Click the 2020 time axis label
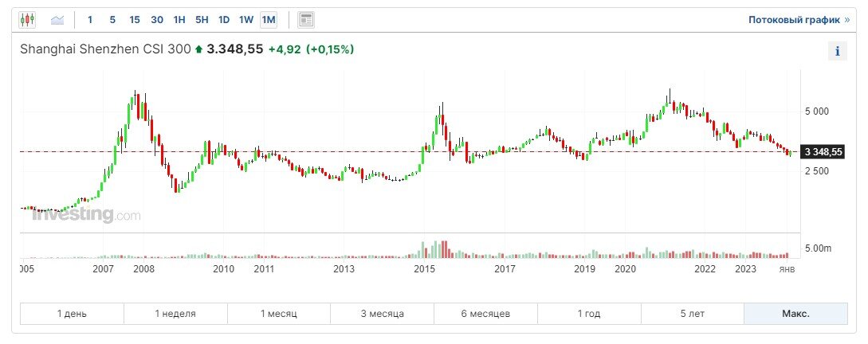The width and height of the screenshot is (868, 344). pos(625,269)
